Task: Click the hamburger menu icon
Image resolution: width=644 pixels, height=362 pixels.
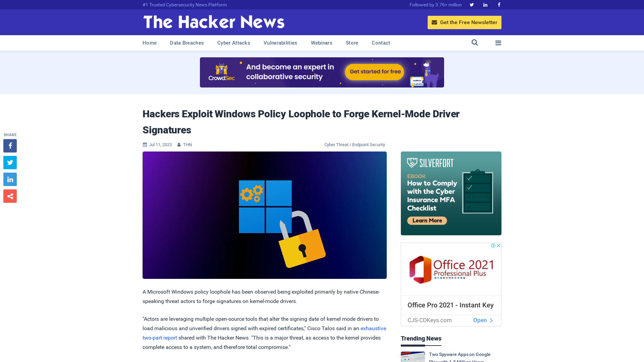Action: click(x=498, y=43)
